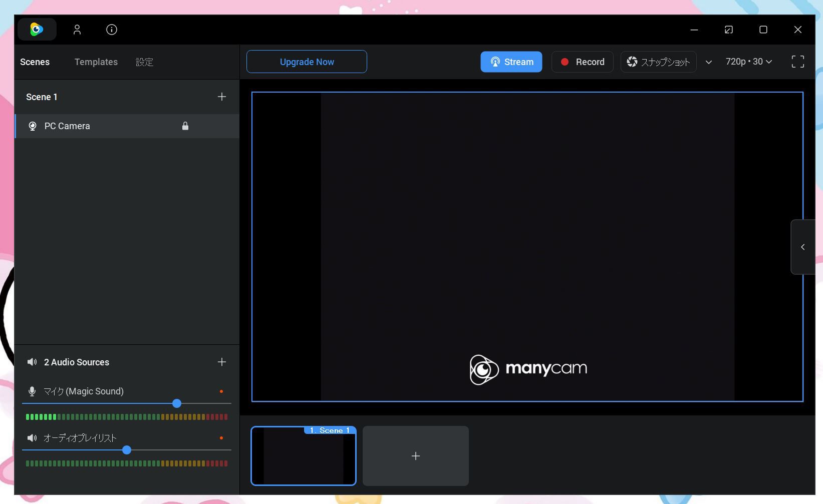Switch to the Scenes tab
823x504 pixels.
[x=35, y=62]
